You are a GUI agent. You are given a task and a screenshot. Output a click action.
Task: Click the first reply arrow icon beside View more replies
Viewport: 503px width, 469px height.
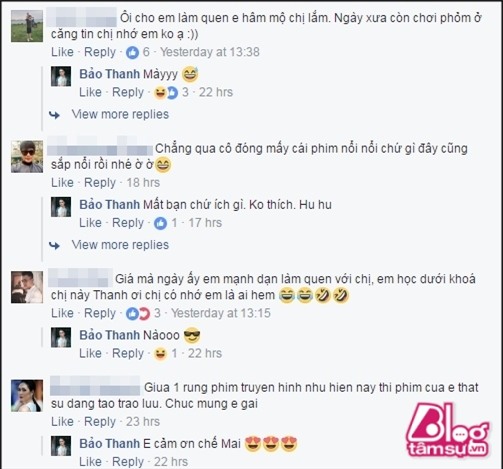54,115
